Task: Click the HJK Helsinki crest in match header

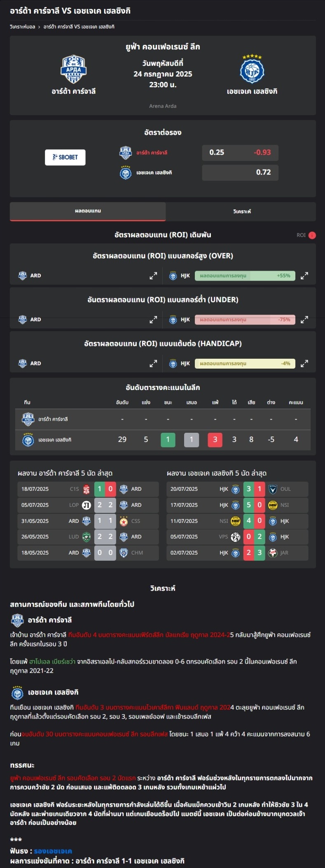Action: 252,69
